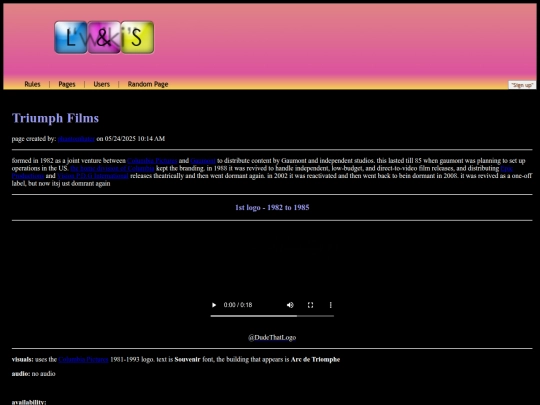Go to the Pages section
This screenshot has height=405, width=540.
click(x=67, y=84)
